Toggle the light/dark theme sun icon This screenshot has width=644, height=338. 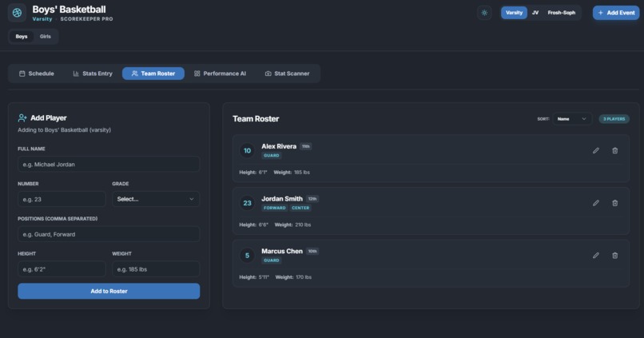click(485, 13)
